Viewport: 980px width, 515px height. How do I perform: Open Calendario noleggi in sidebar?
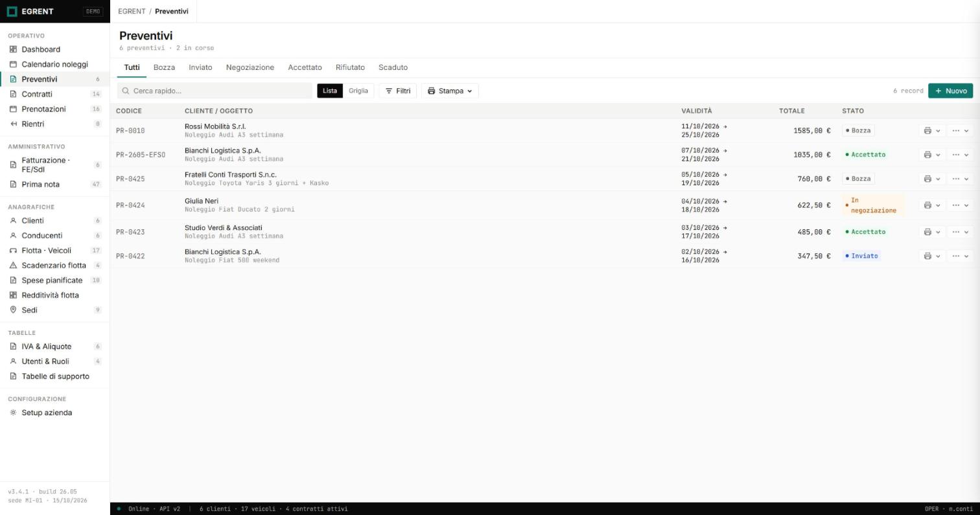(x=54, y=64)
